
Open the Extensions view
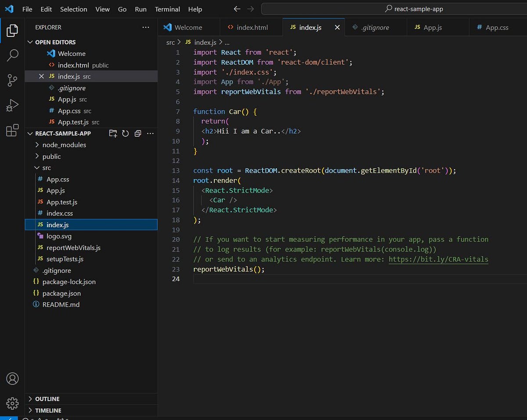coord(12,130)
